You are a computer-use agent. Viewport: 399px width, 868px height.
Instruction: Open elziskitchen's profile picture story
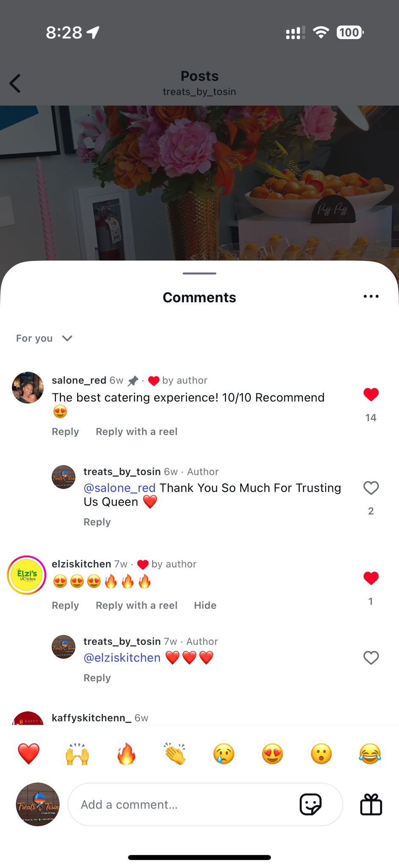click(x=27, y=575)
